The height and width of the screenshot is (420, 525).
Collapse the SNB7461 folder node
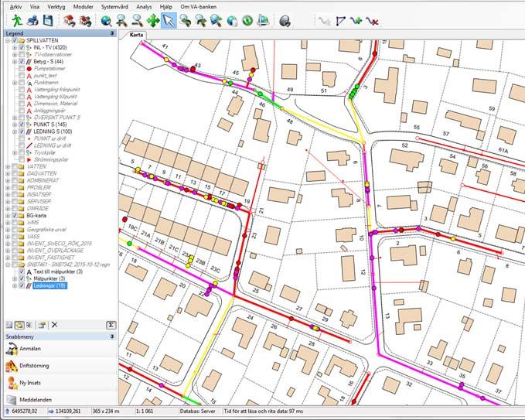pyautogui.click(x=8, y=265)
